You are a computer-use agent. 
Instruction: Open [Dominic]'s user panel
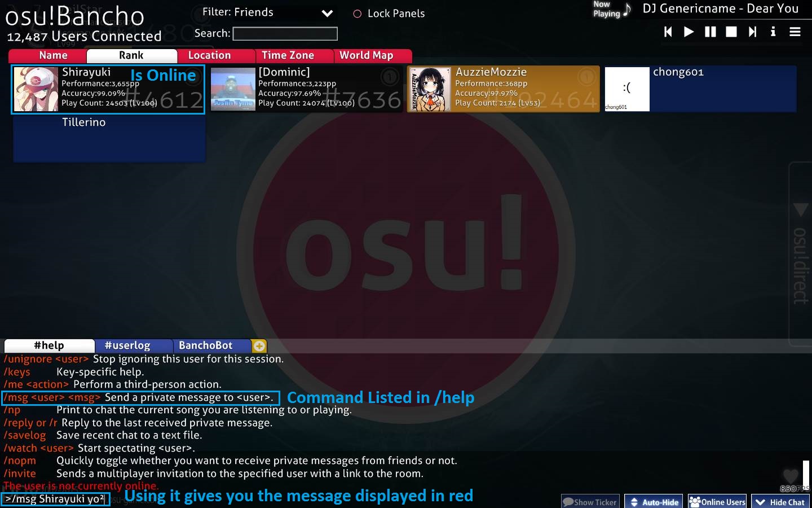(x=306, y=89)
